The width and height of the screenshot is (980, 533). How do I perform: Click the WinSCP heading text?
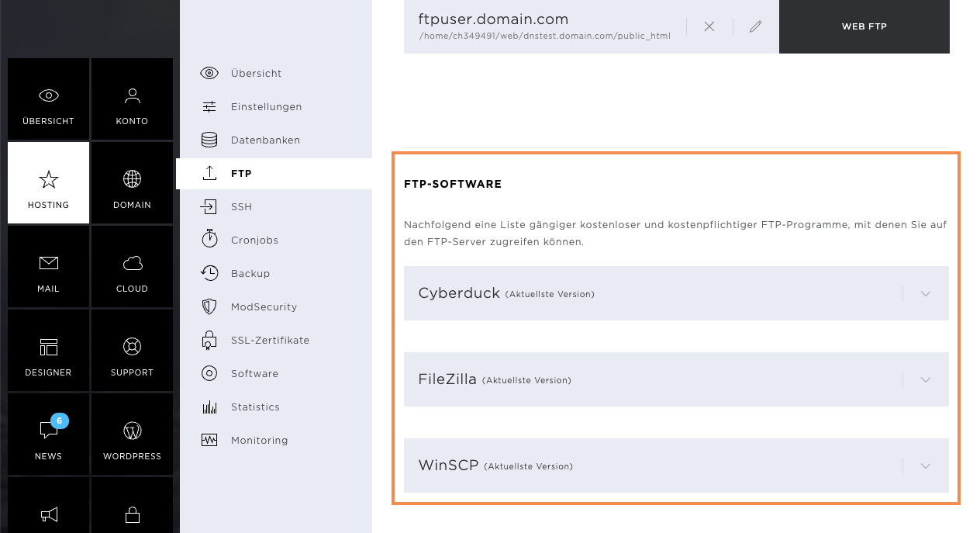pyautogui.click(x=448, y=466)
